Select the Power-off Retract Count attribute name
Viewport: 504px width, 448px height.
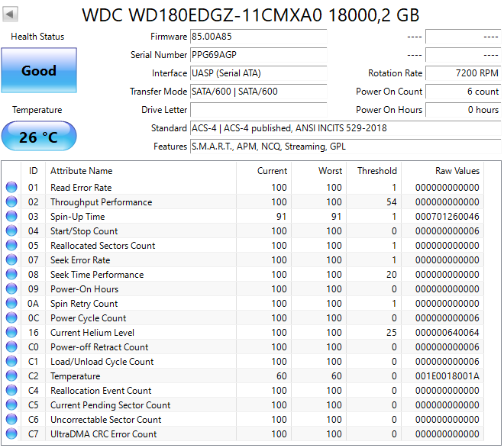coord(99,347)
